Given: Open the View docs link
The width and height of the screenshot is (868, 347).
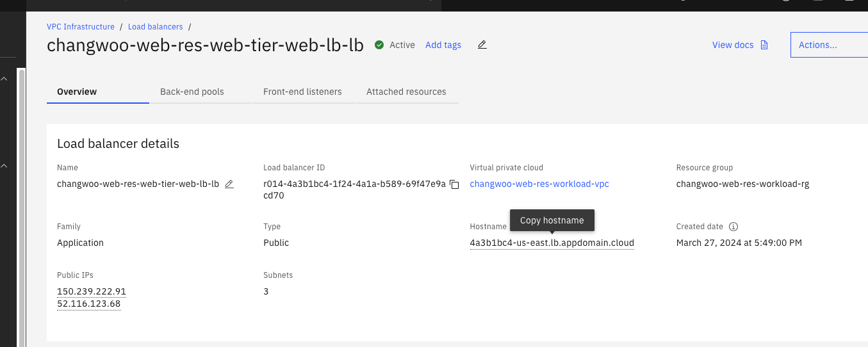Looking at the screenshot, I should (x=733, y=45).
